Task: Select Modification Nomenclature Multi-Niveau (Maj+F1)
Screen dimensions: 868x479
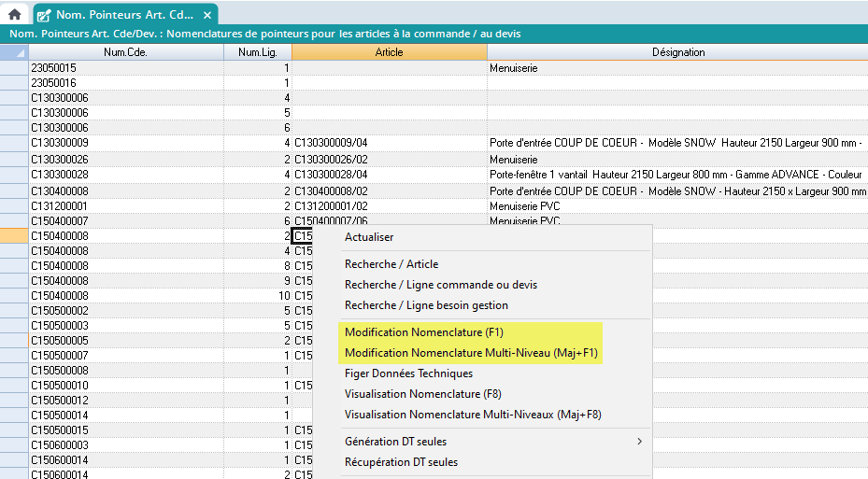Action: pos(471,353)
